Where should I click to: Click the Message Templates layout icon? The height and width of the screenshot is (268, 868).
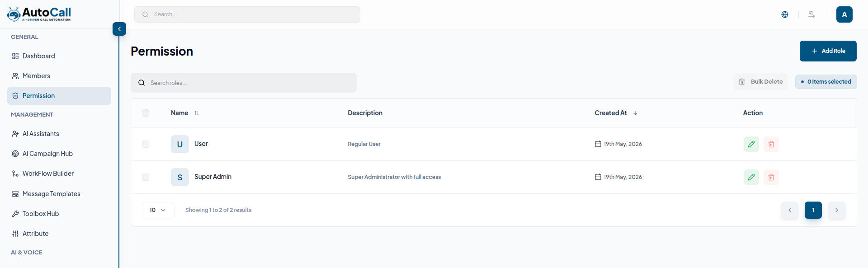click(15, 194)
